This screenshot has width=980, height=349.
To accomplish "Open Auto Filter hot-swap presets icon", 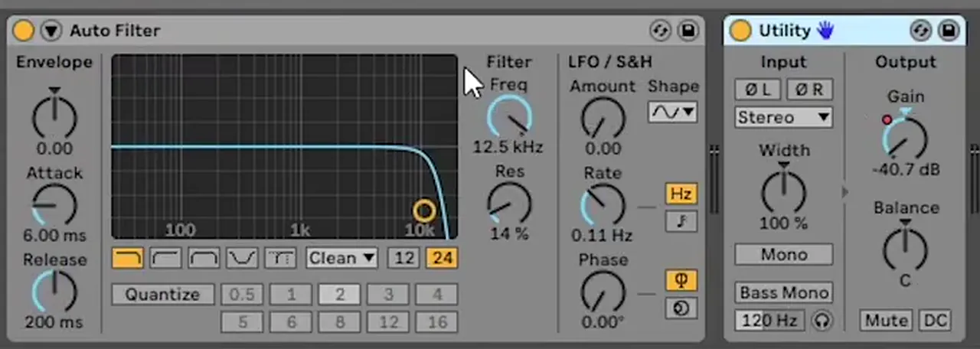I will coord(660,31).
